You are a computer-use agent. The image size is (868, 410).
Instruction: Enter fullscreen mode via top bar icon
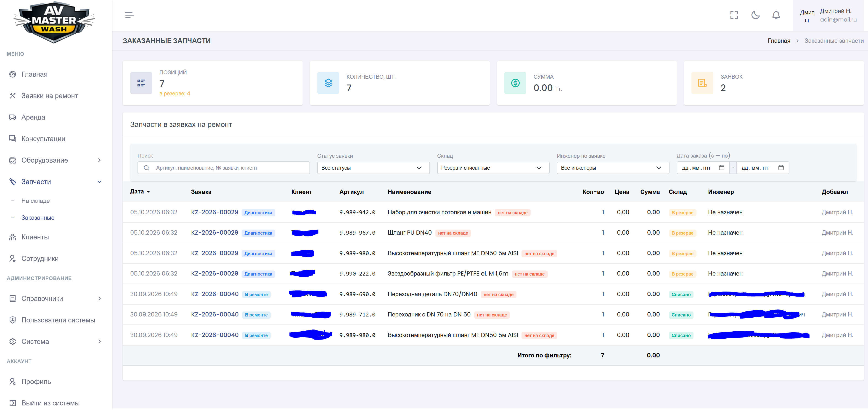734,15
